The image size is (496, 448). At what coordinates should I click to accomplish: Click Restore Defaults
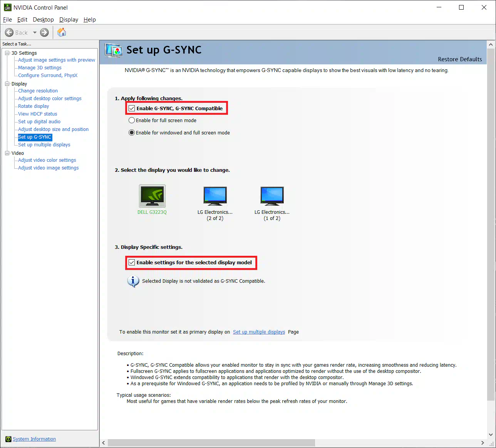[460, 59]
